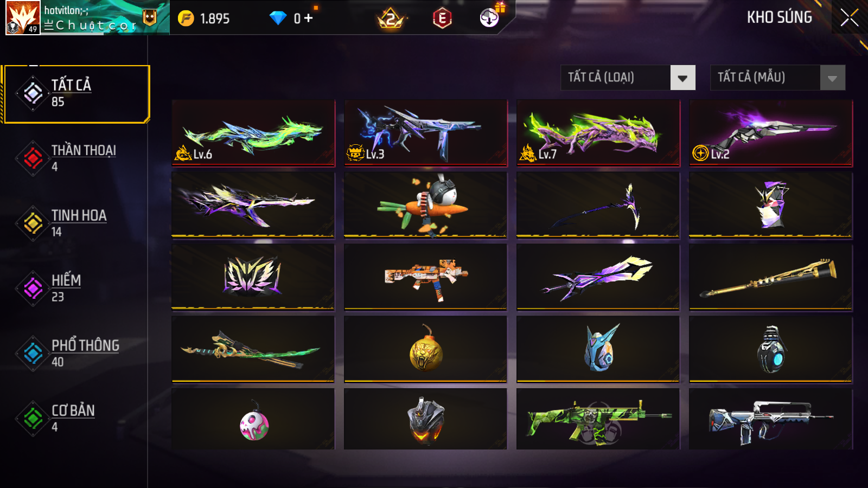Tap the player avatar picture
Viewport: 868px width, 488px height.
click(x=23, y=17)
